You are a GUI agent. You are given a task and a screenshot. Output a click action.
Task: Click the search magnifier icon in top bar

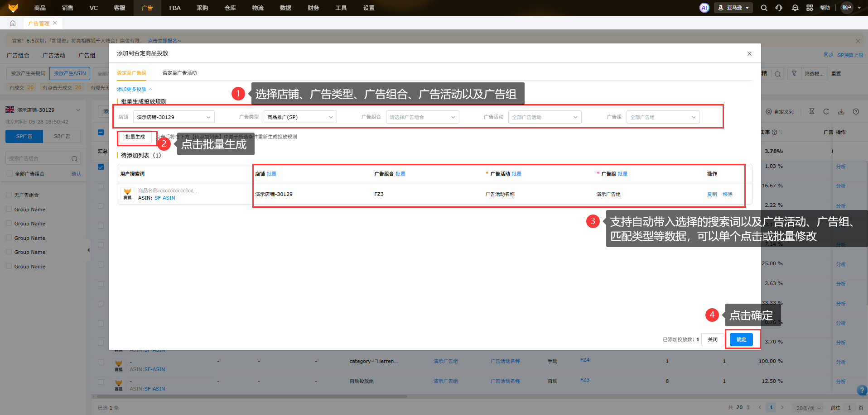pyautogui.click(x=764, y=8)
